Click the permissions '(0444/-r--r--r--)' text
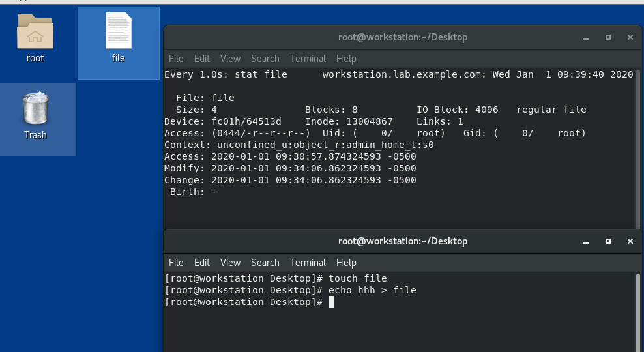The image size is (644, 352). (261, 134)
